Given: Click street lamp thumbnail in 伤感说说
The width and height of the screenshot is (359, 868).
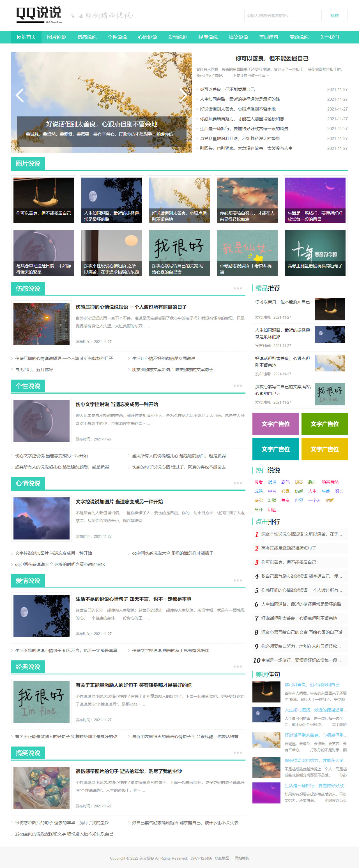Looking at the screenshot, I should (x=42, y=324).
